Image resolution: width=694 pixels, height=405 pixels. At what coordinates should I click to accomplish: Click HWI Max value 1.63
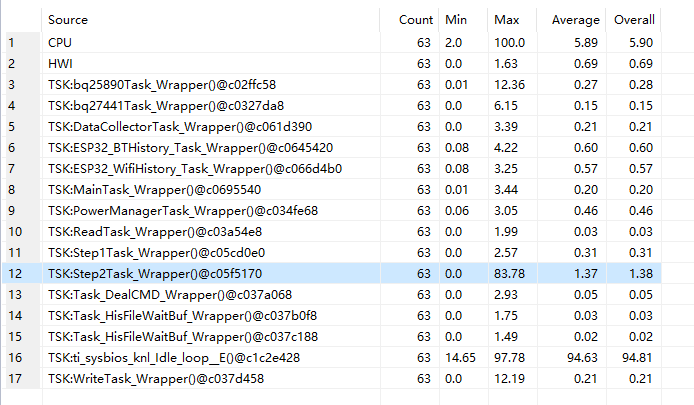click(x=506, y=64)
